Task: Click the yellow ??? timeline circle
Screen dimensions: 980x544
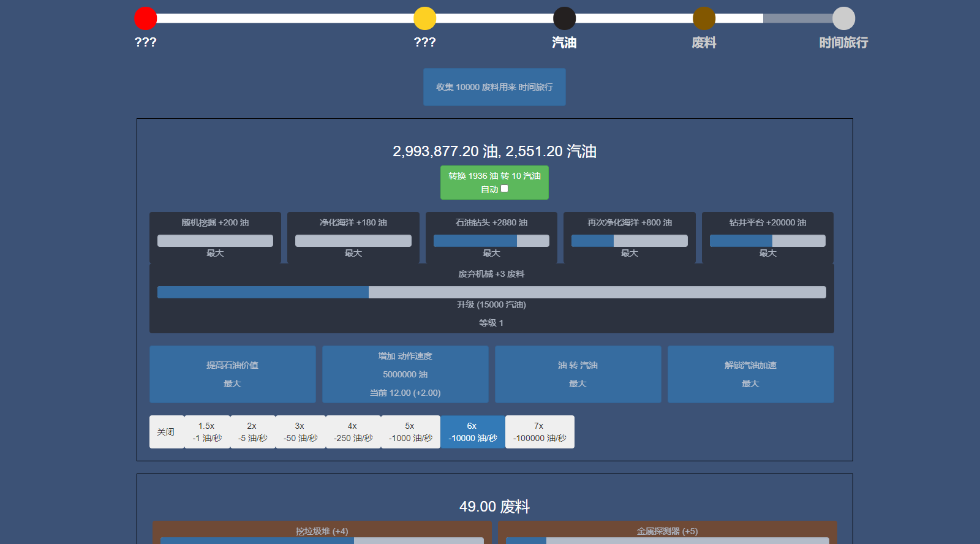Action: 424,18
